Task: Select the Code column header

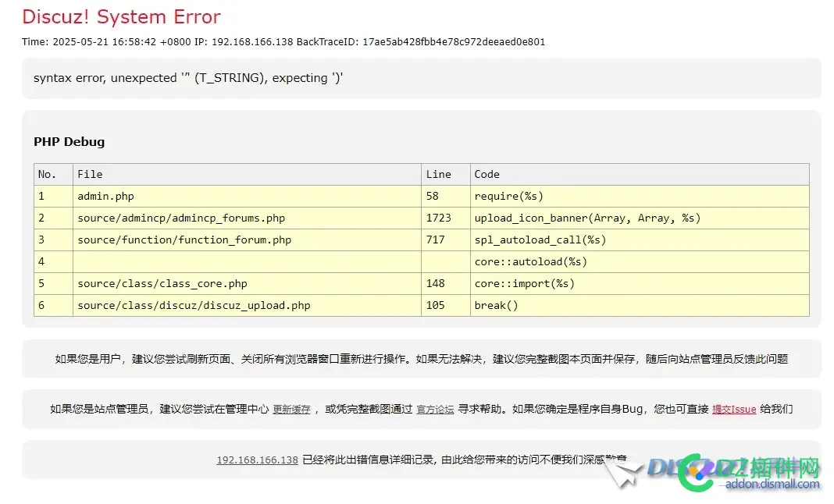Action: (x=640, y=175)
